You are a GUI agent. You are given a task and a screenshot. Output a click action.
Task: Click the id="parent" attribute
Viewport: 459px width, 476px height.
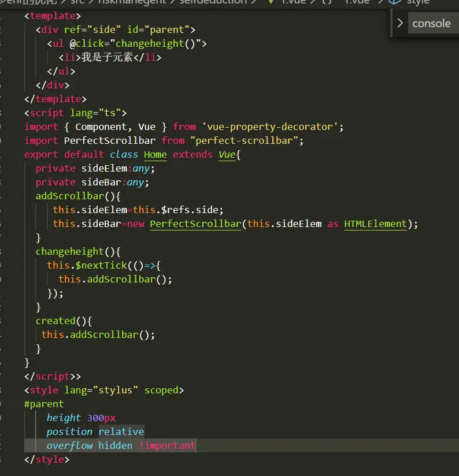(158, 30)
